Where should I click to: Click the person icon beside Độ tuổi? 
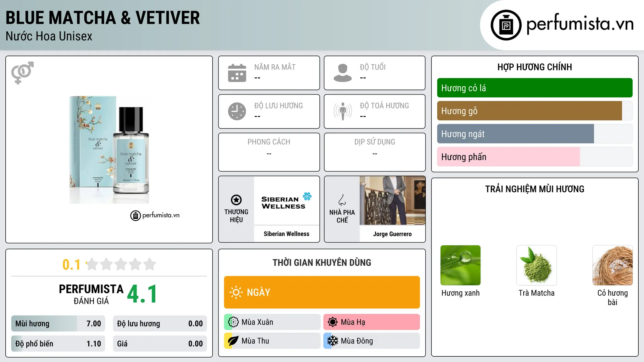tap(343, 73)
